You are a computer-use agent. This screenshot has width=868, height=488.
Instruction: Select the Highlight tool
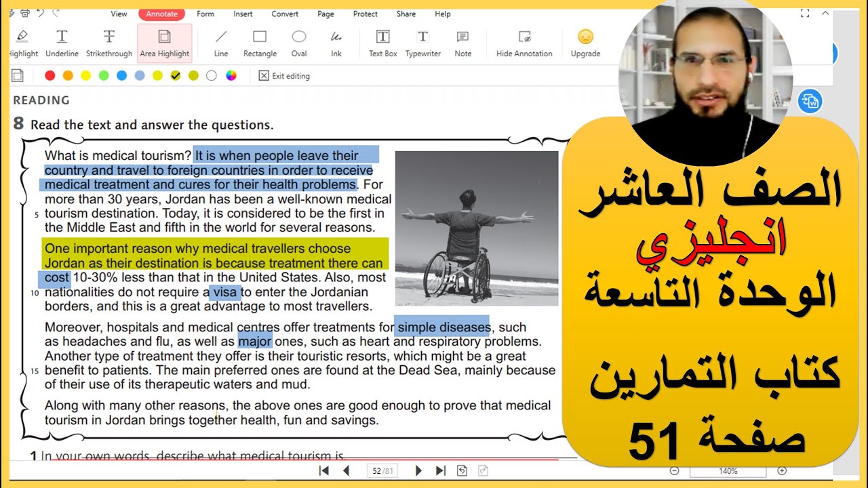(23, 43)
